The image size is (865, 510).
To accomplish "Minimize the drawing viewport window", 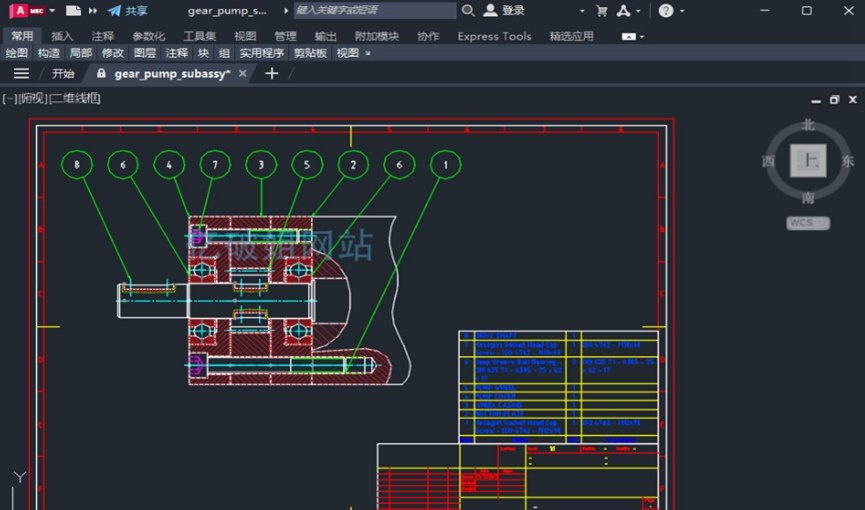I will pos(816,100).
